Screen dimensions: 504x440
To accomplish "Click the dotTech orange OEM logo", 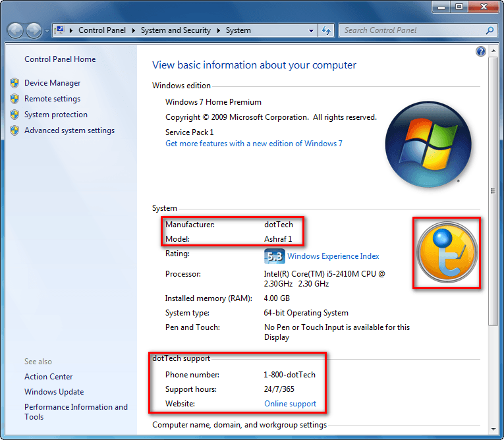I will pos(447,252).
